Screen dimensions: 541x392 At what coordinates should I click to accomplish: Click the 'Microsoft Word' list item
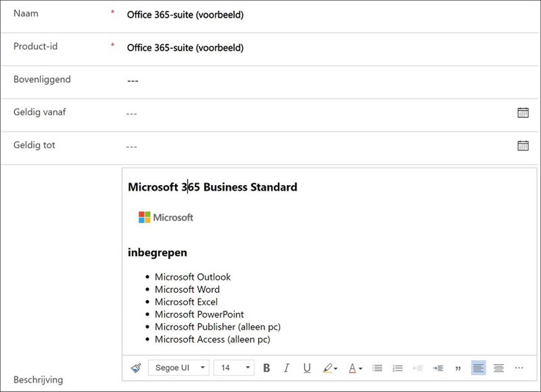187,289
